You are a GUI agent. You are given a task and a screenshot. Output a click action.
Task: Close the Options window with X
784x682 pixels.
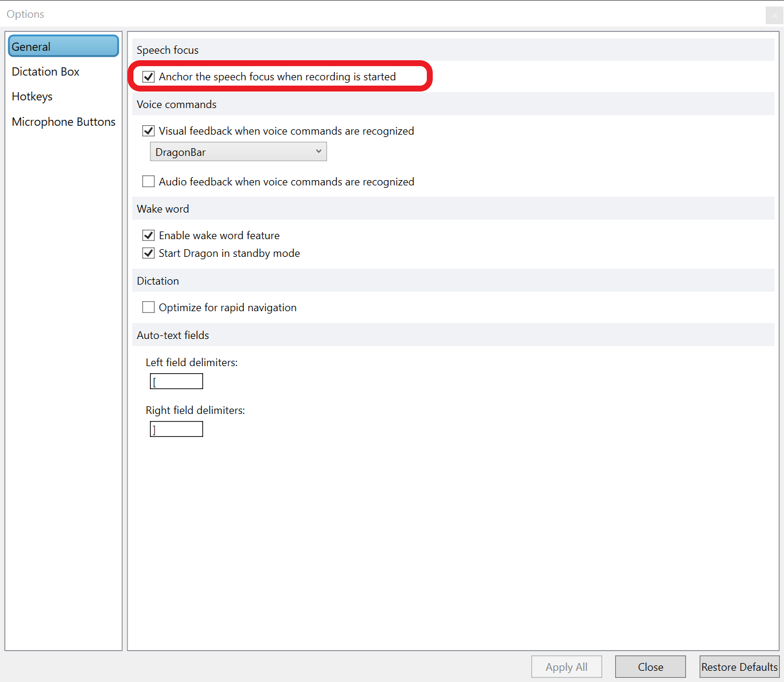774,15
